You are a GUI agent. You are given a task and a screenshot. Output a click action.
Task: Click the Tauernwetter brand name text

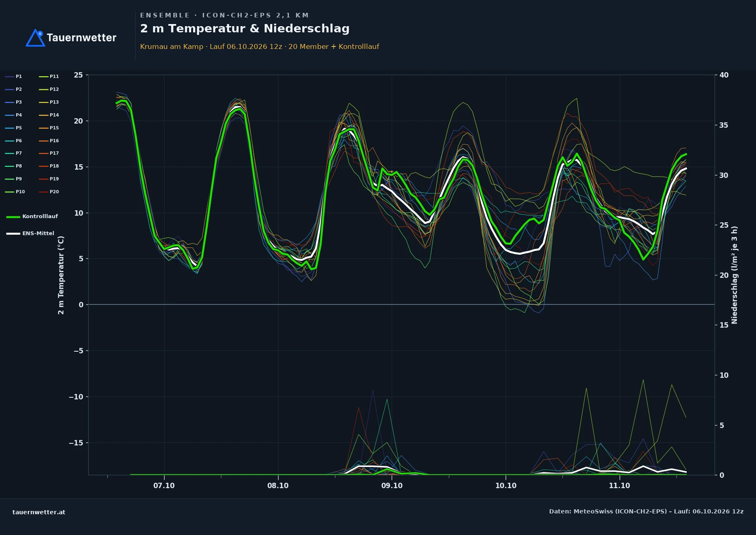coord(82,38)
